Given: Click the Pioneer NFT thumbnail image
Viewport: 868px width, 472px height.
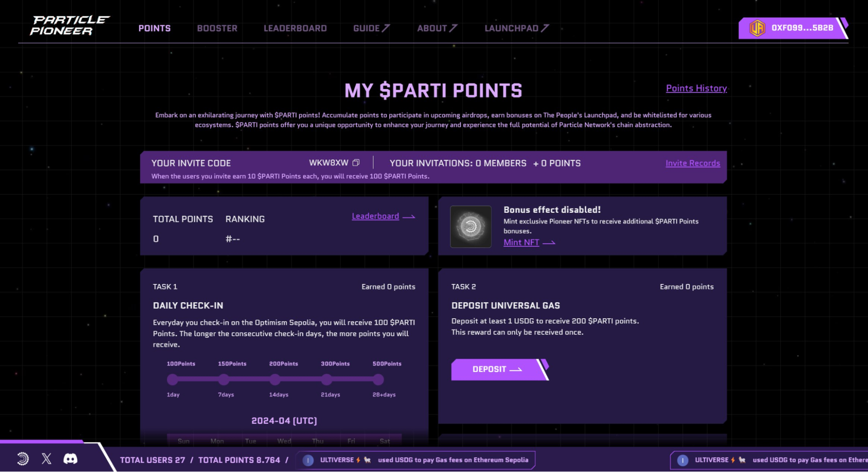Looking at the screenshot, I should pyautogui.click(x=471, y=226).
